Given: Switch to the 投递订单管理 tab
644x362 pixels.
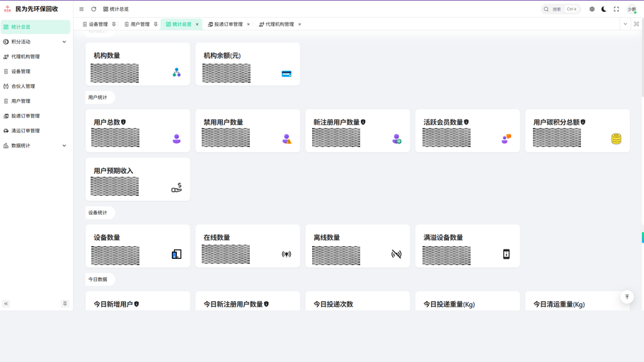Looking at the screenshot, I should pos(225,24).
